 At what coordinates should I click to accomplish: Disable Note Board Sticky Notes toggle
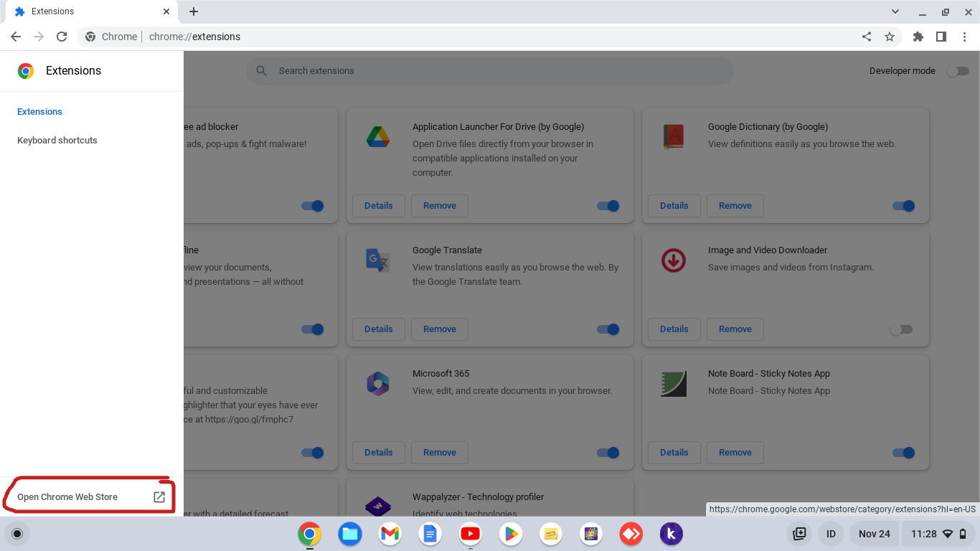coord(904,453)
